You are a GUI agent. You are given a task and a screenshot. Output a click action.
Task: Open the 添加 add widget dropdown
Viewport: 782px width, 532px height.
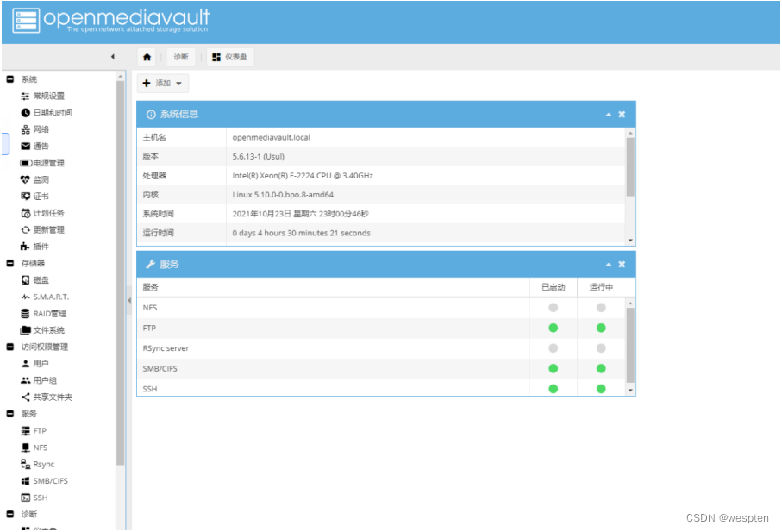(x=163, y=84)
